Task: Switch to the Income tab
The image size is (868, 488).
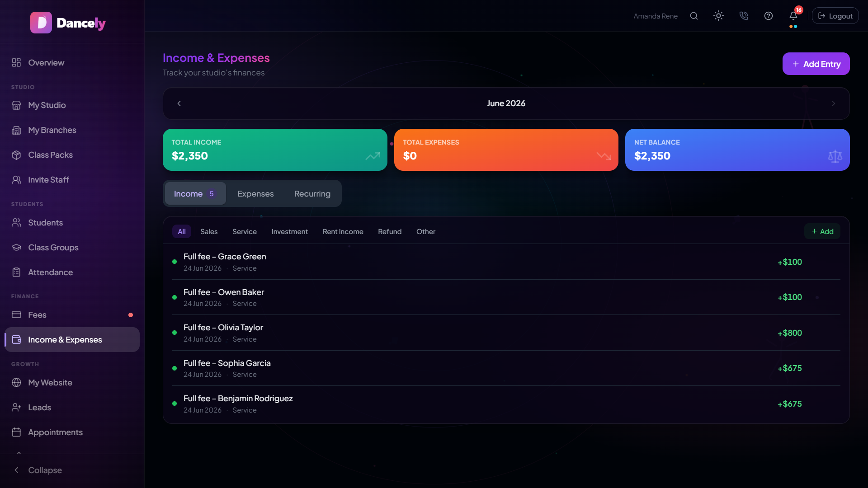Action: (x=195, y=193)
